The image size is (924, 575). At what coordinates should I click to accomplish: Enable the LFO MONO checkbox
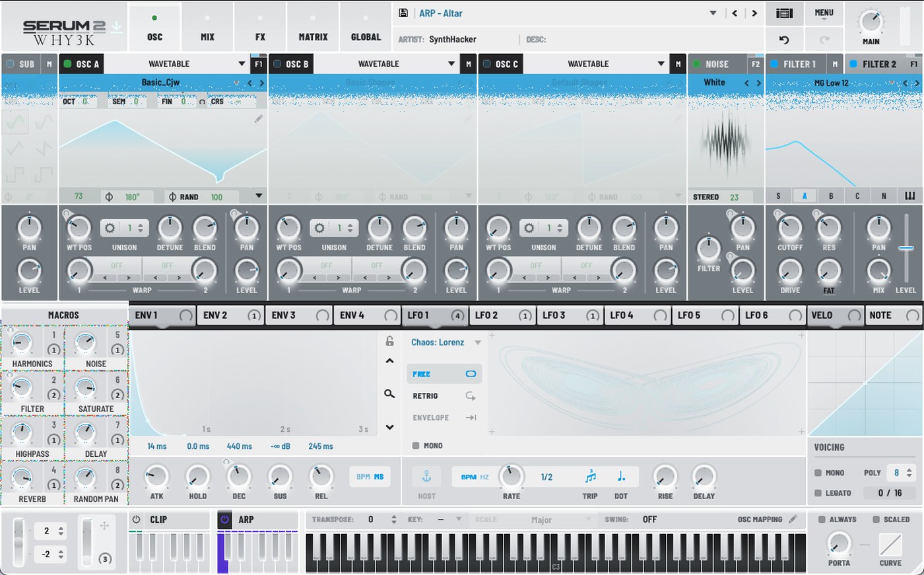416,446
